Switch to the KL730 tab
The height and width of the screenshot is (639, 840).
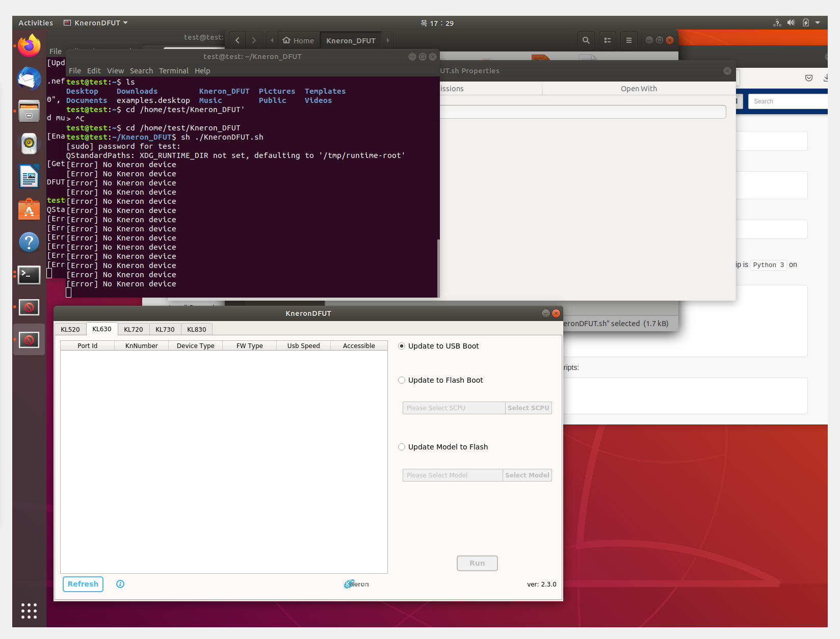point(165,329)
